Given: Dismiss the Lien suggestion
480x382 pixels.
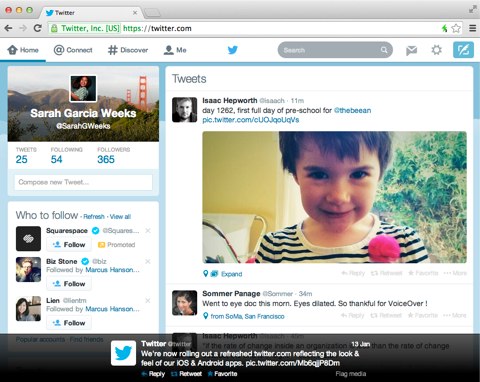Looking at the screenshot, I should [x=148, y=301].
